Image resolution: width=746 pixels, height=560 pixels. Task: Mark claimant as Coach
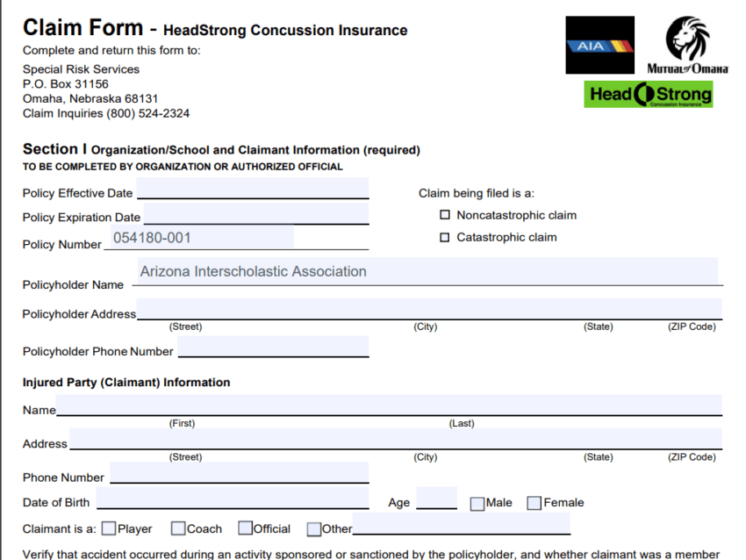pos(177,529)
